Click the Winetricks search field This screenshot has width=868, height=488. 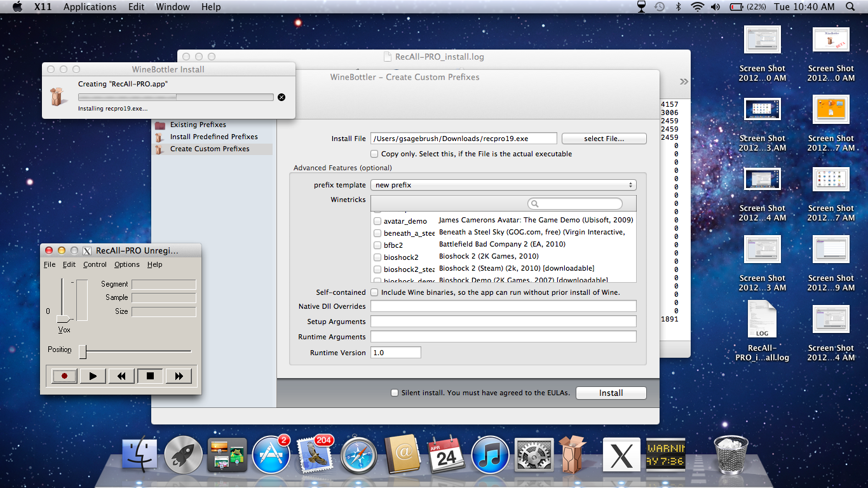pos(575,203)
